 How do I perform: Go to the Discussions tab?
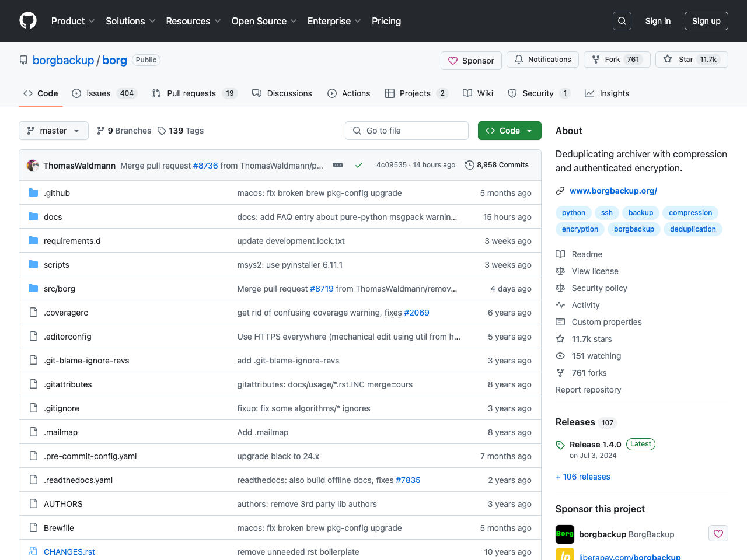(x=282, y=93)
